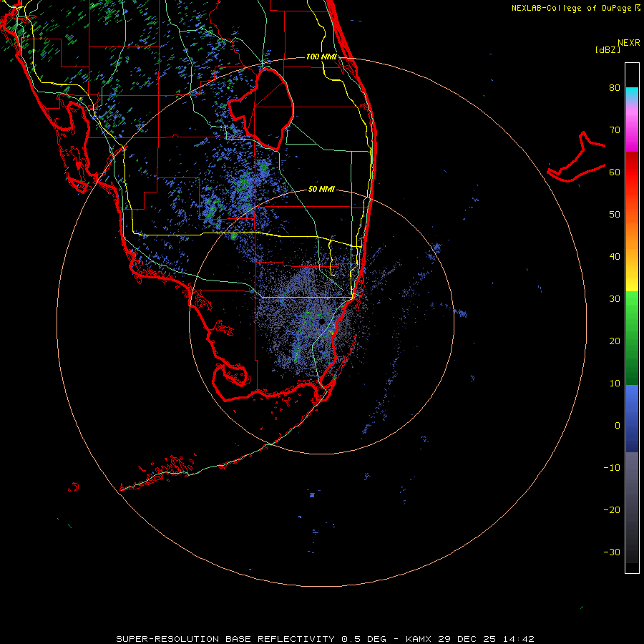Click the 80 value on color scale
The height and width of the screenshot is (644, 644).
coord(615,87)
